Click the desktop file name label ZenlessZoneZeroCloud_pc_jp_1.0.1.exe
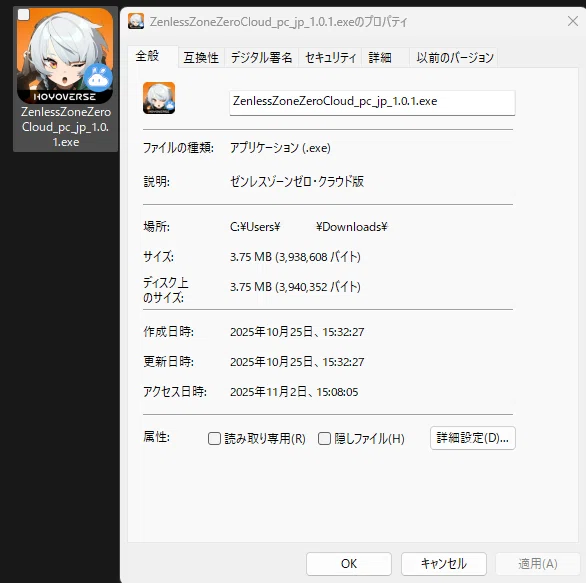586x583 pixels. coord(66,127)
